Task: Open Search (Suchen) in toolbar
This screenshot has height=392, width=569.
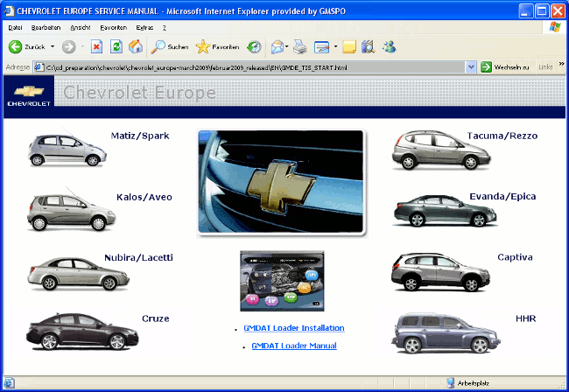Action: pos(170,46)
